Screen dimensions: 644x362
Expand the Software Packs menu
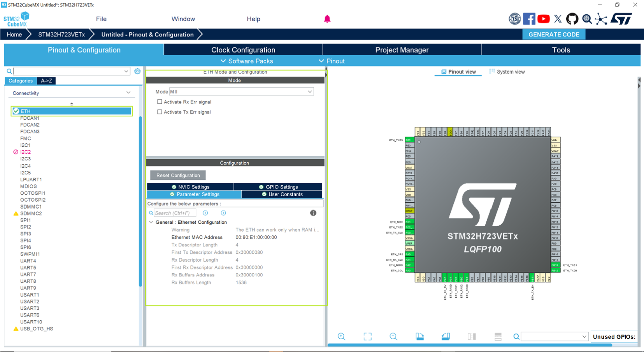(x=247, y=61)
